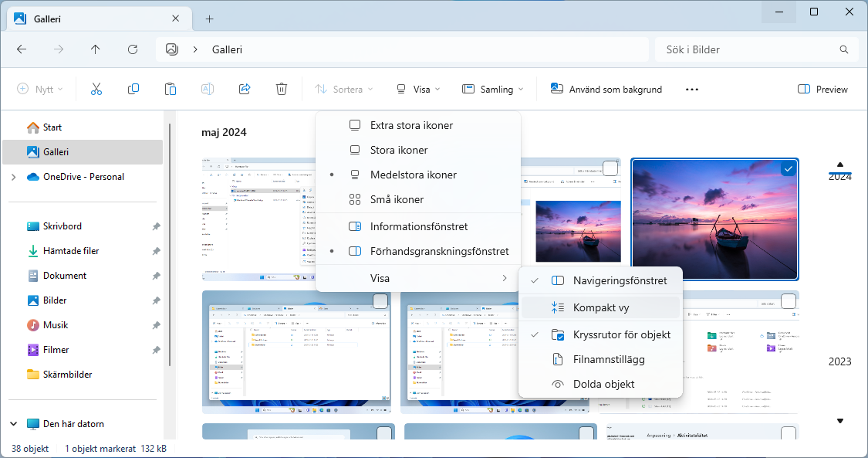Click timeline scroll up arrow

click(x=839, y=165)
